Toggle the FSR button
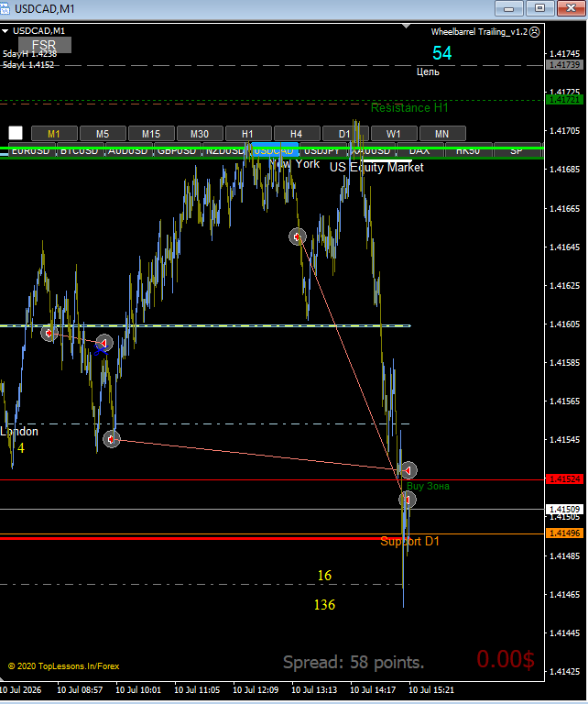Viewport: 588px width, 704px height. tap(44, 45)
